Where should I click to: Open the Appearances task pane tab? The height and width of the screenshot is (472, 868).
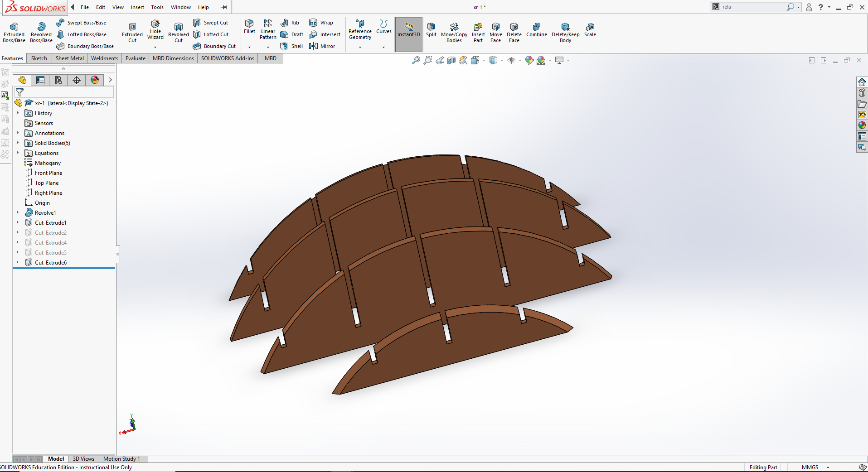coord(862,125)
